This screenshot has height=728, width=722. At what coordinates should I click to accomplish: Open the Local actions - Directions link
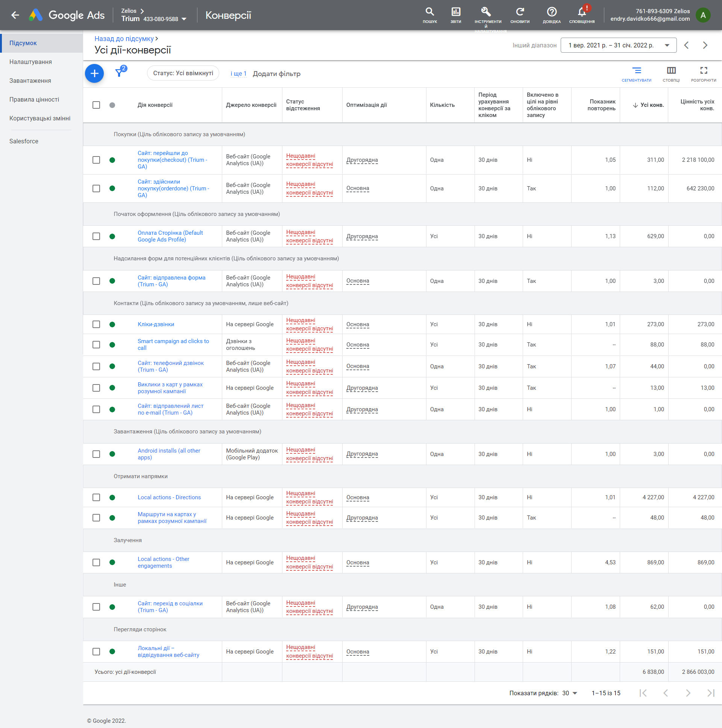point(169,497)
